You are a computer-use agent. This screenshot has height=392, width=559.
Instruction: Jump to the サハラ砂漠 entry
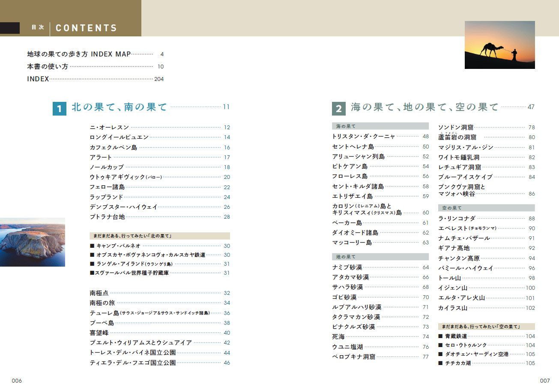pyautogui.click(x=347, y=287)
